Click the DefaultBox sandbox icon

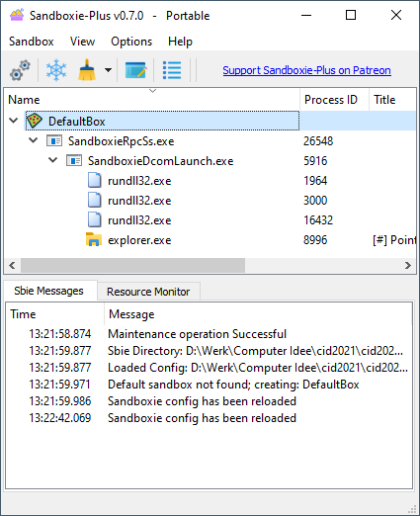(35, 121)
